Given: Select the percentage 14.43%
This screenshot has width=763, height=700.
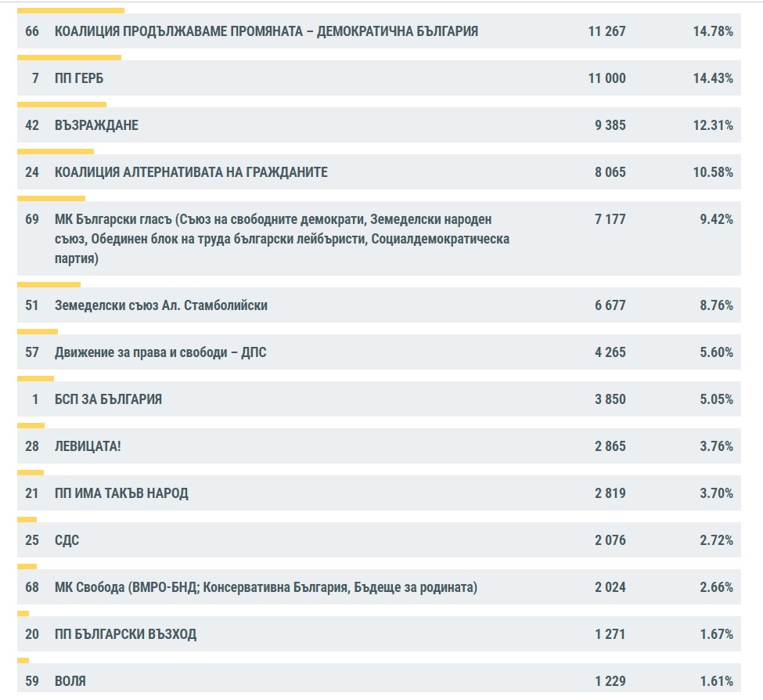Looking at the screenshot, I should [713, 78].
